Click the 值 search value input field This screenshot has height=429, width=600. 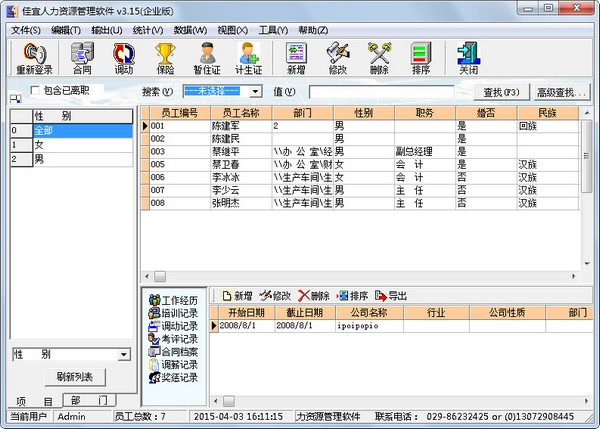point(380,92)
